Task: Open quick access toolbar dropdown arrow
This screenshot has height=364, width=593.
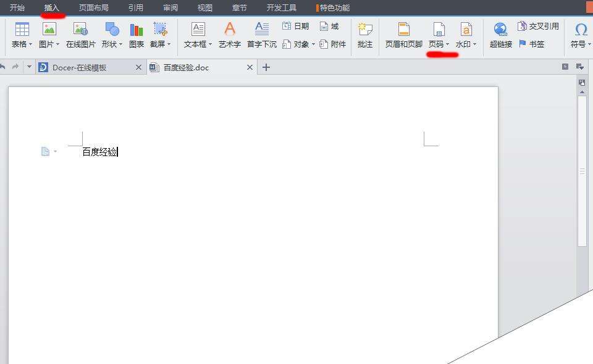Action: click(29, 67)
